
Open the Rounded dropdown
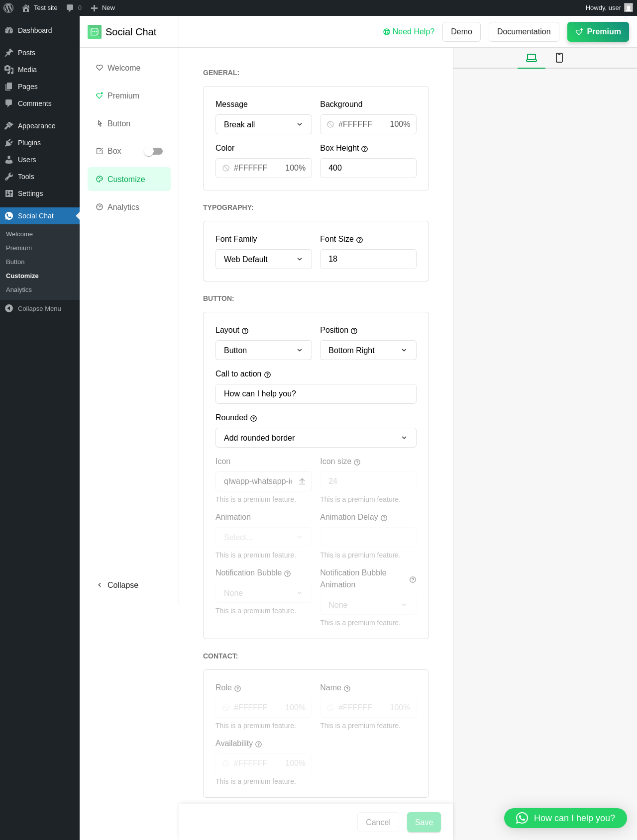click(x=316, y=438)
